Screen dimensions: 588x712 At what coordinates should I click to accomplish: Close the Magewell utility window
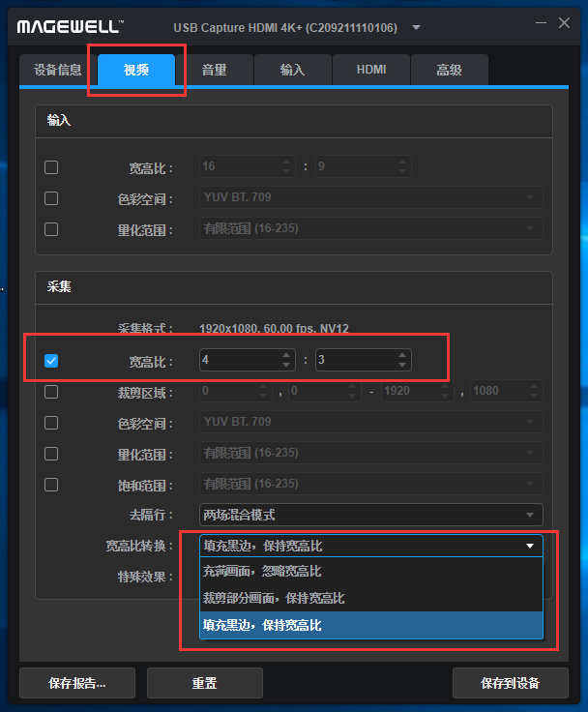(564, 22)
